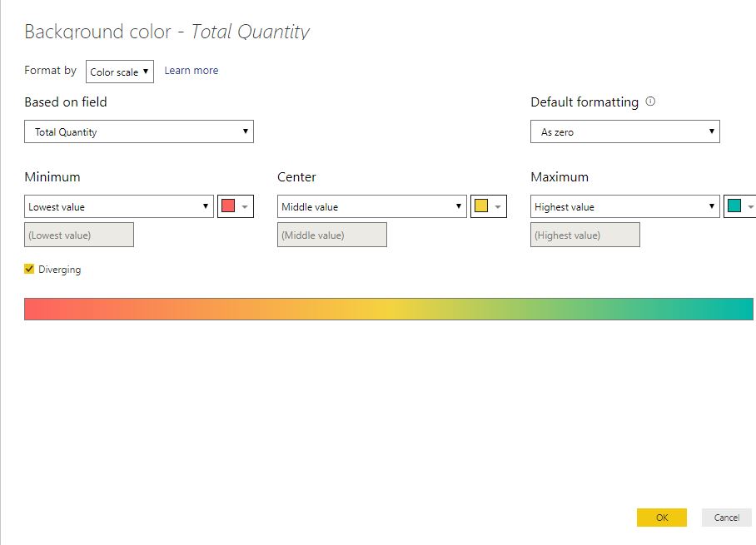The width and height of the screenshot is (756, 545).
Task: Click the color gradient preview bar
Action: (389, 309)
